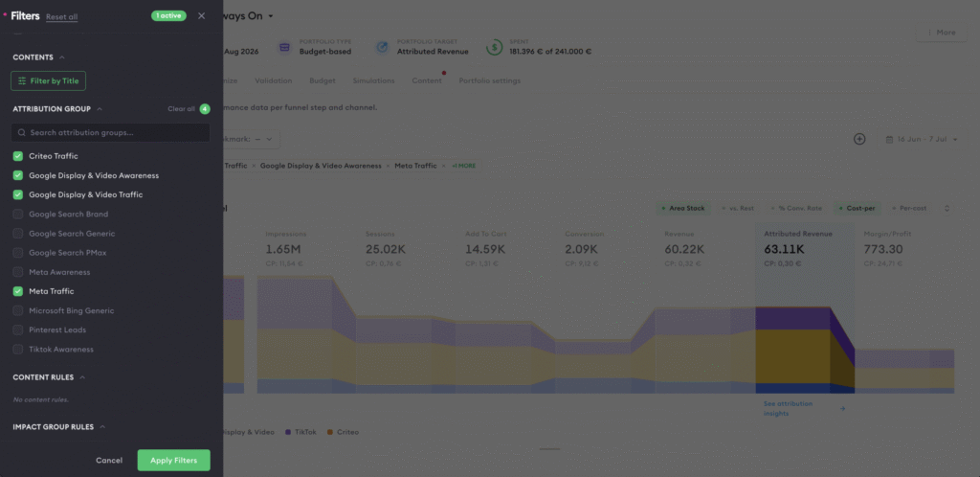980x477 pixels.
Task: Click the chart options up-down arrows icon
Action: (x=947, y=208)
